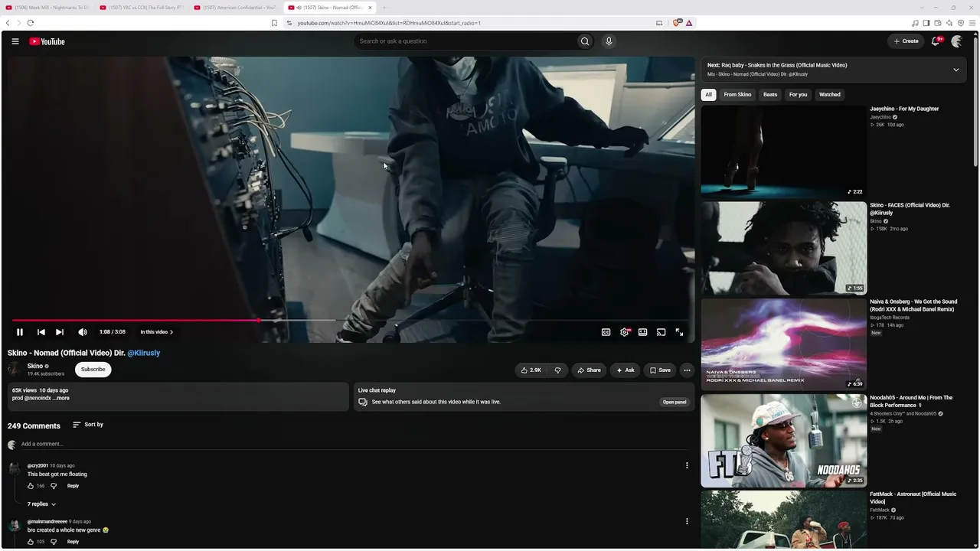980x551 pixels.
Task: Reload the current page
Action: click(31, 23)
